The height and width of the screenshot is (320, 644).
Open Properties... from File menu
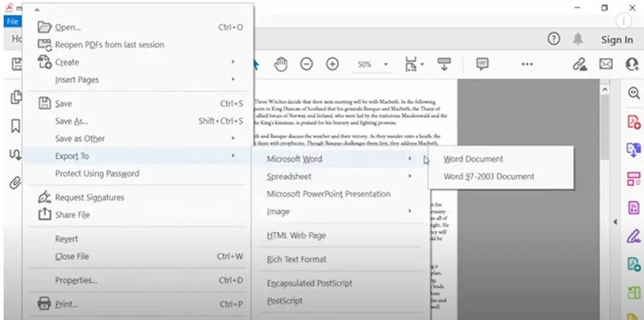tap(76, 281)
